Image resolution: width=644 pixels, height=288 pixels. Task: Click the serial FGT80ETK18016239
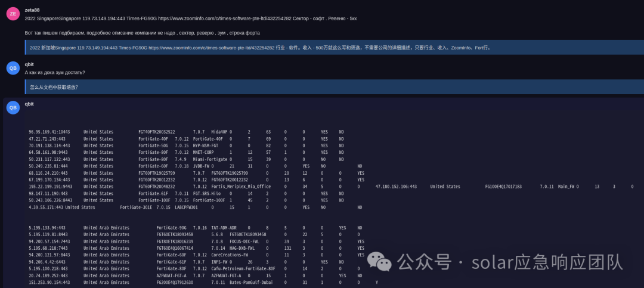point(175,241)
